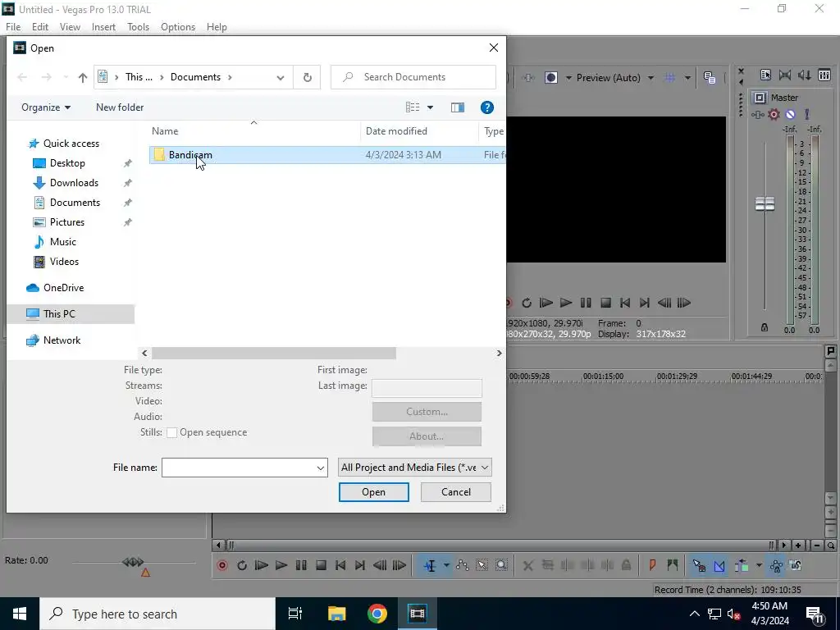This screenshot has width=840, height=630.
Task: Click the Cancel button
Action: (456, 492)
